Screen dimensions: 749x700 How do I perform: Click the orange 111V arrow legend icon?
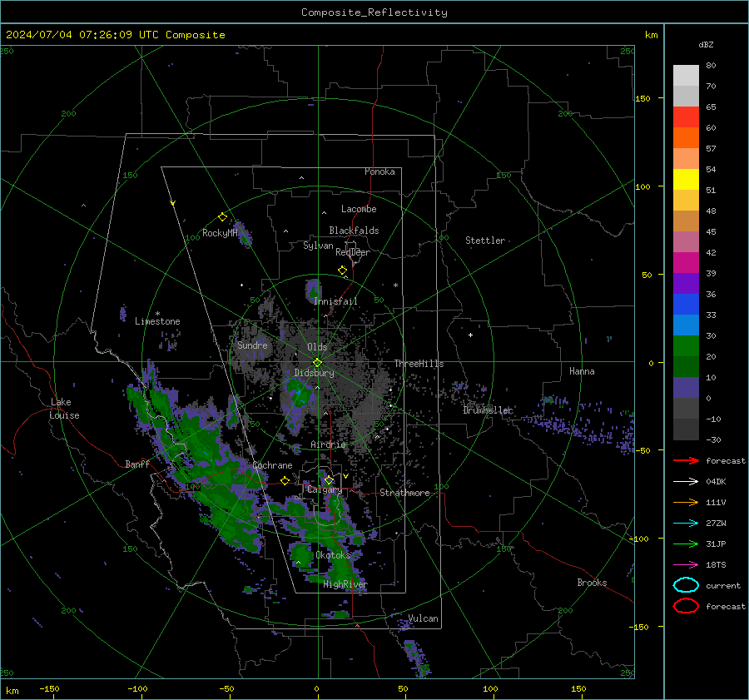point(686,502)
